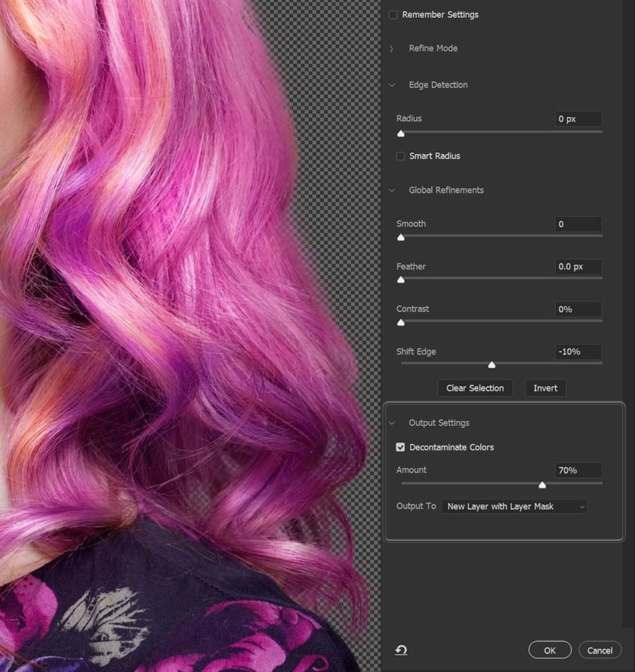Expand the Refine Mode section
The image size is (635, 672).
pos(392,49)
